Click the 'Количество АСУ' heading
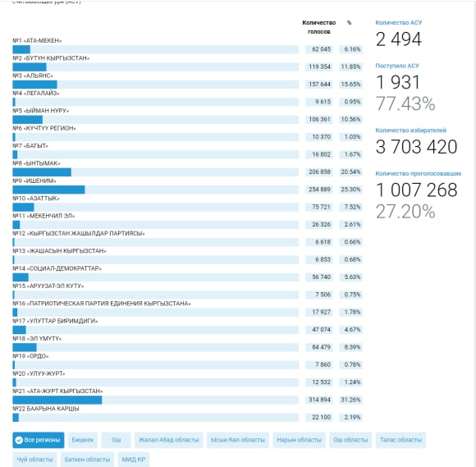Image resolution: width=476 pixels, height=467 pixels. click(399, 23)
